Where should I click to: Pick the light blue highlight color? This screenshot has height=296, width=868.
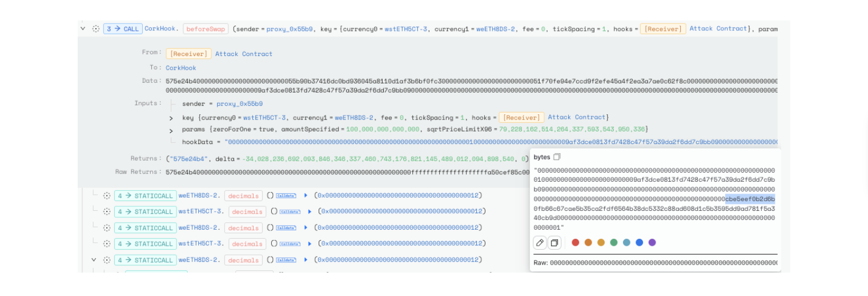point(626,243)
